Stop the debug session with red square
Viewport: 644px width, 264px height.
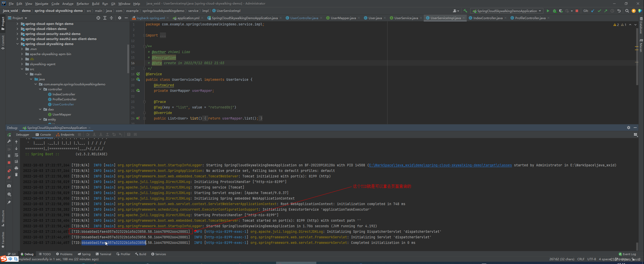pos(9,163)
